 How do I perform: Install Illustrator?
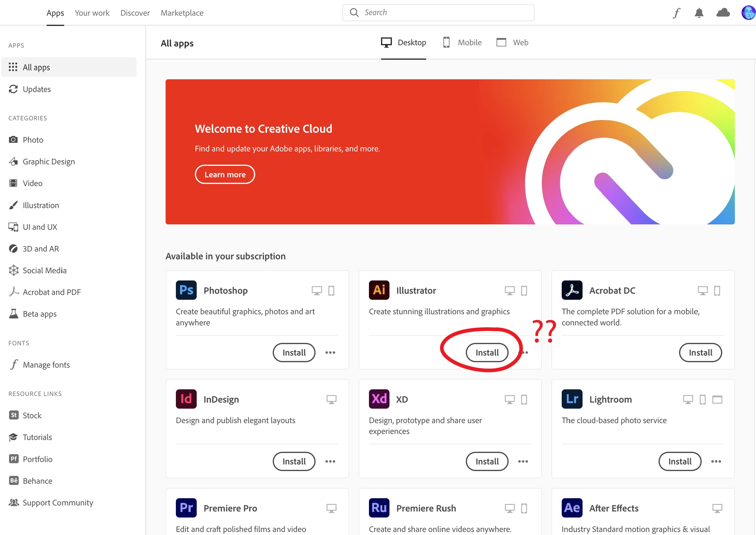pos(487,353)
